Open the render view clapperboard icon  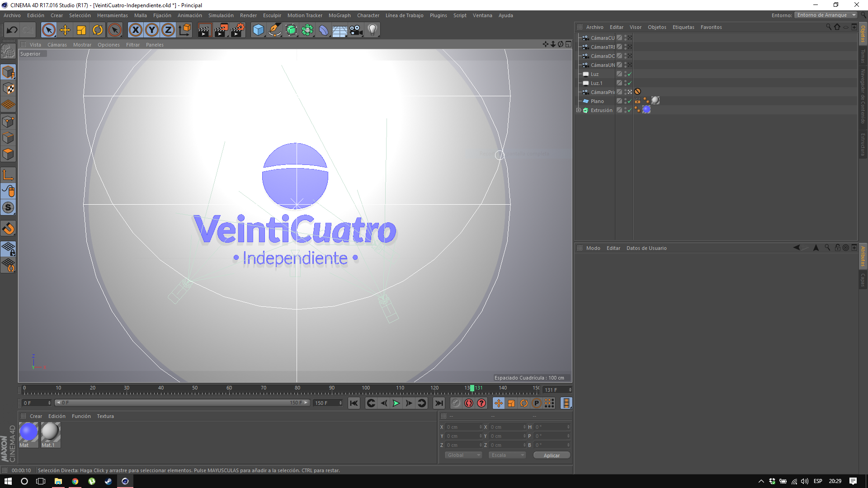[x=204, y=30]
